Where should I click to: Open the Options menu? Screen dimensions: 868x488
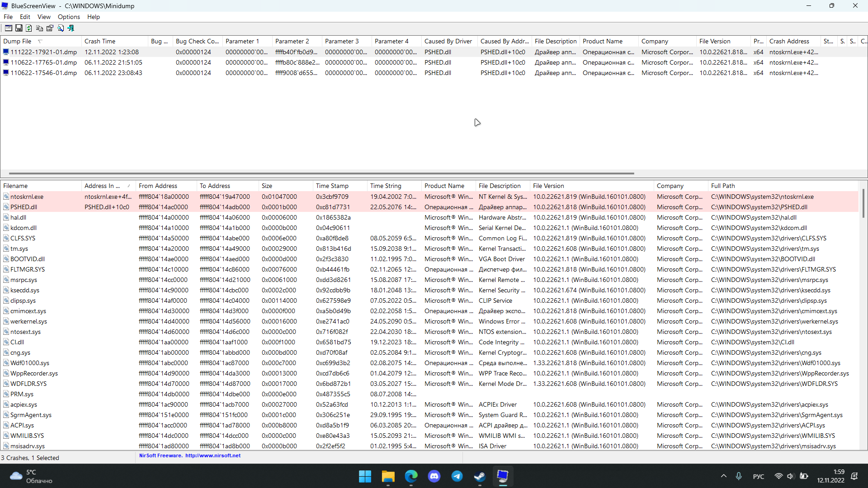69,17
